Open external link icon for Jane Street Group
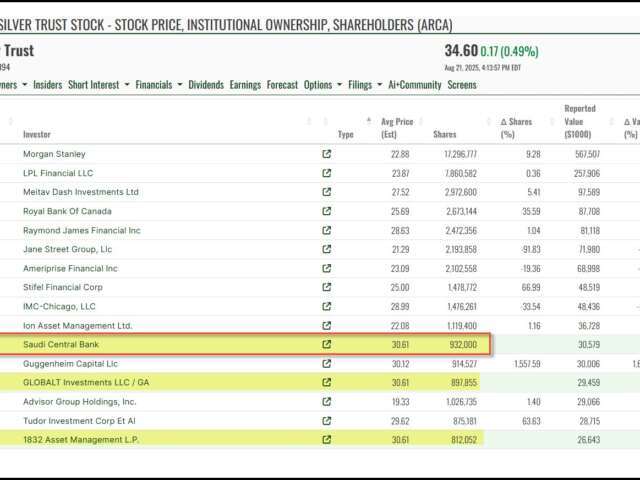The width and height of the screenshot is (640, 480). click(327, 249)
